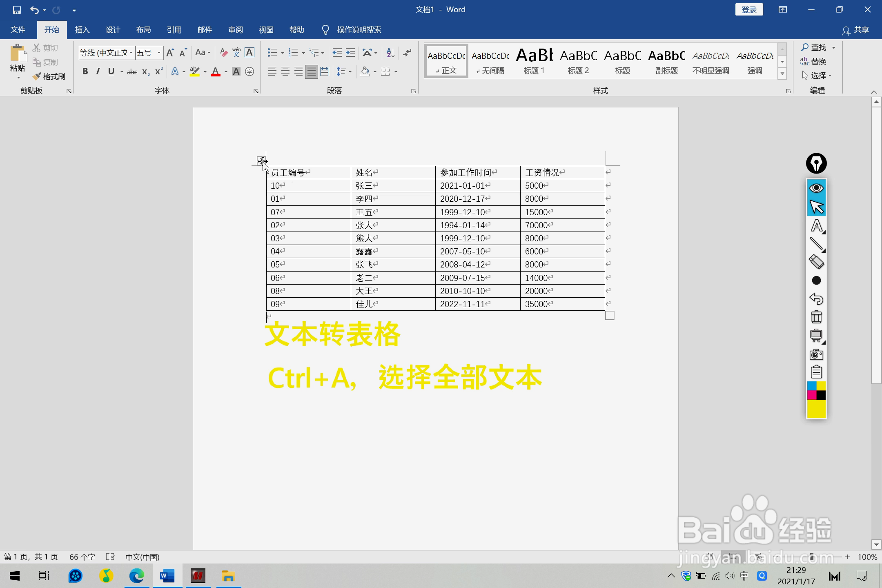The height and width of the screenshot is (588, 882).
Task: Open the line spacing dropdown
Action: point(344,71)
